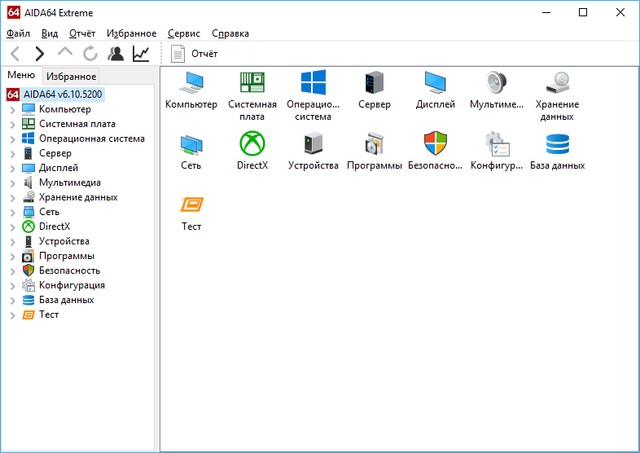Viewport: 640px width, 453px height.
Task: Open the Системная плата icon in main pane
Action: 252,84
